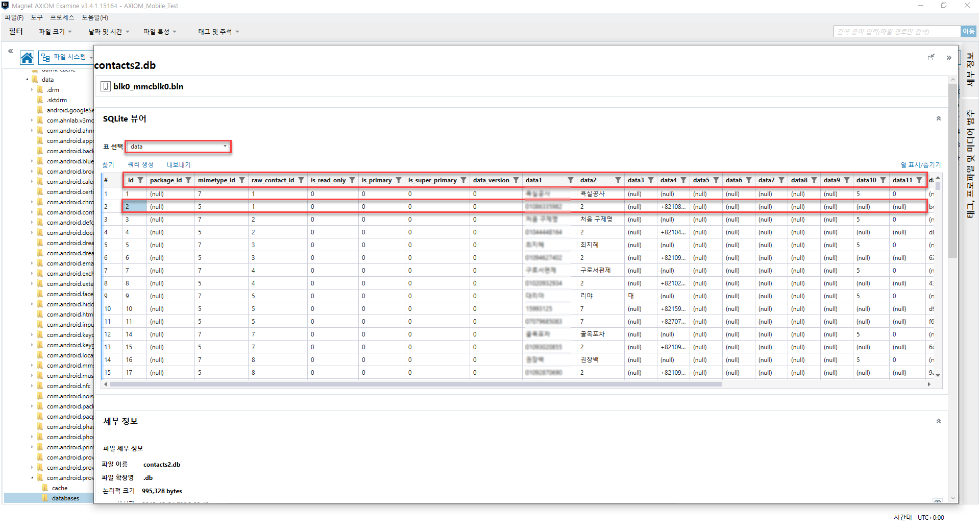Click the 골목포차 cell in data2

(600, 334)
